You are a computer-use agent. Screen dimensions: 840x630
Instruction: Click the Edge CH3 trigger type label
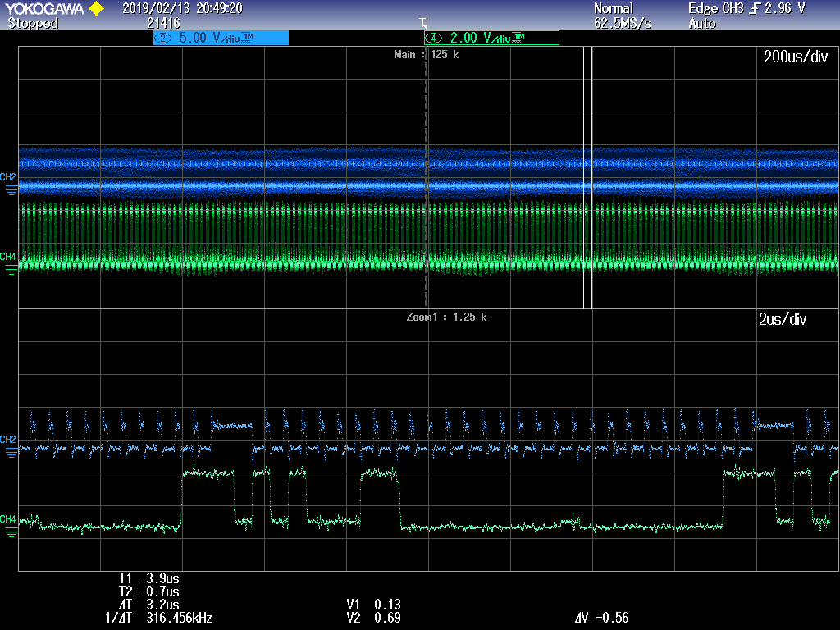click(x=715, y=8)
